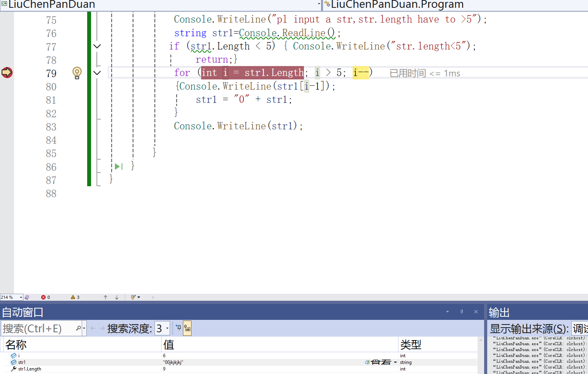Click the code cleanup broom icon

(133, 297)
